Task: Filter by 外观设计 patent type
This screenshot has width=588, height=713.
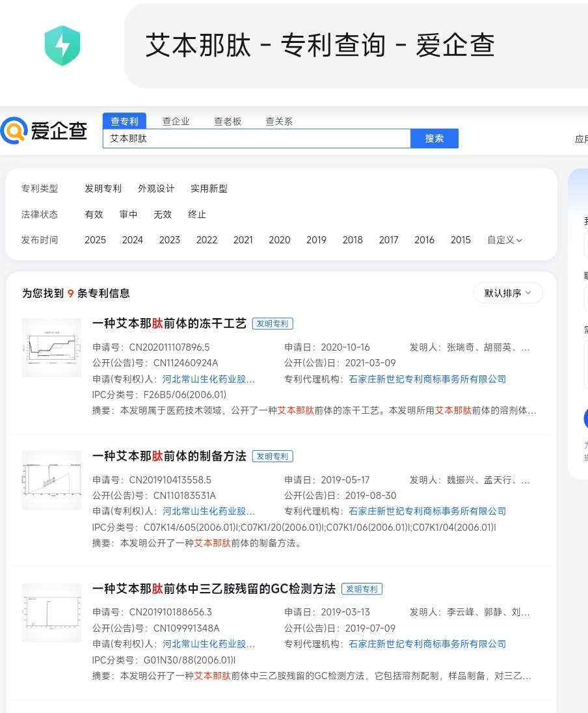Action: tap(156, 188)
